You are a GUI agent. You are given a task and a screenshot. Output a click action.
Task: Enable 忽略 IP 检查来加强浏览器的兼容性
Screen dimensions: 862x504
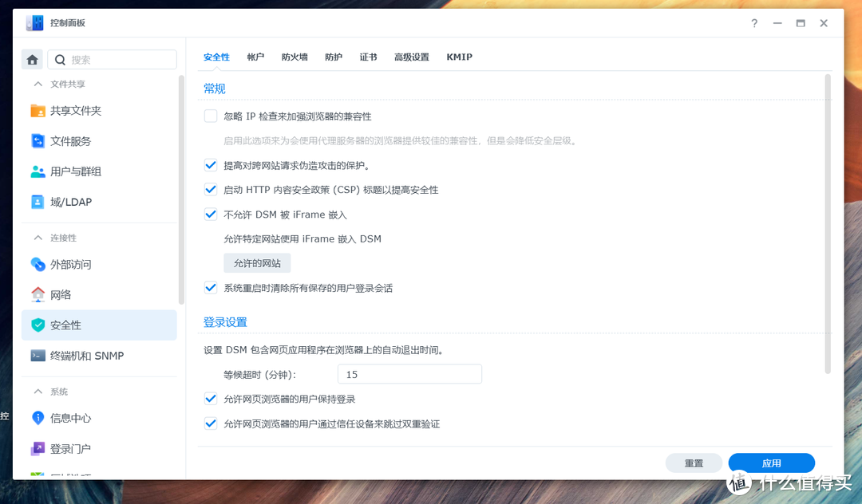point(210,116)
